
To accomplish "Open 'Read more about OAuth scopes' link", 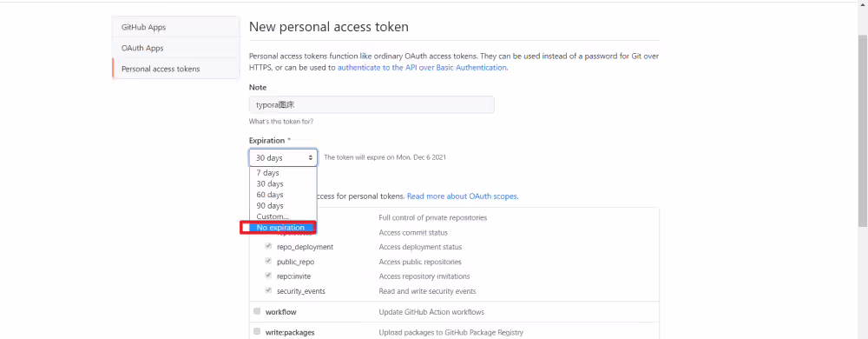I will coord(463,196).
